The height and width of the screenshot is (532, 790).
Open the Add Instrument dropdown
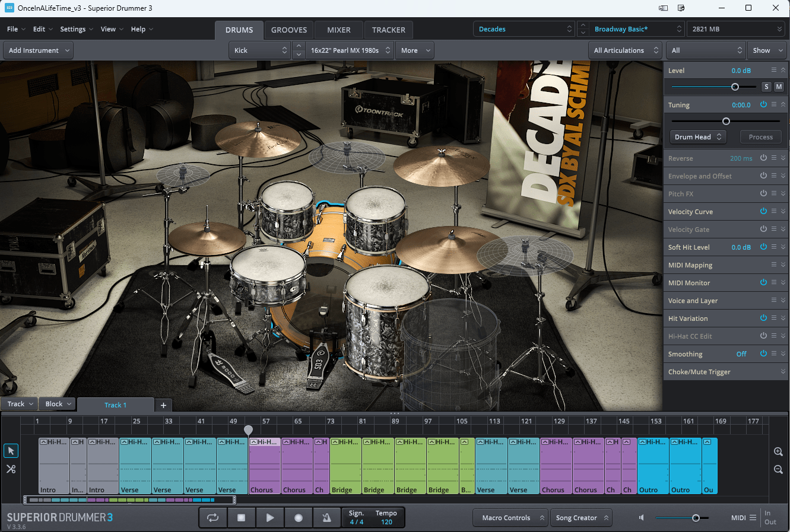tap(39, 50)
